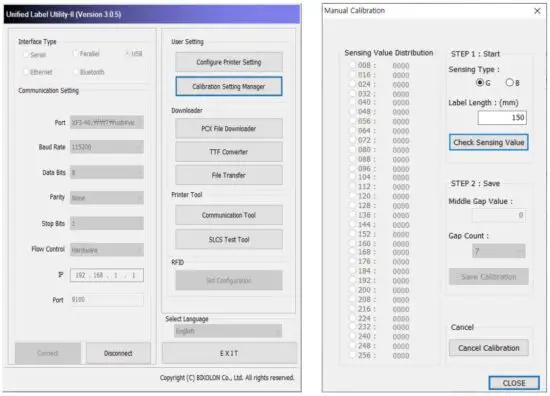
Task: Open Configure Printer Setting
Action: [229, 62]
